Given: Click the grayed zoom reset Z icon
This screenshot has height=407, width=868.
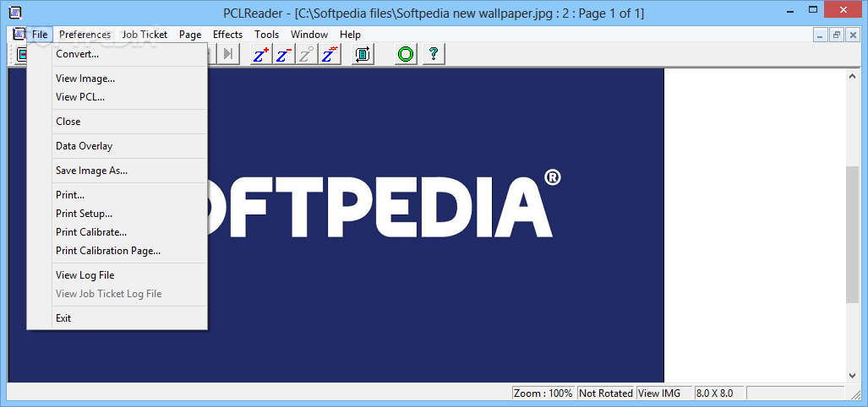Looking at the screenshot, I should (307, 54).
